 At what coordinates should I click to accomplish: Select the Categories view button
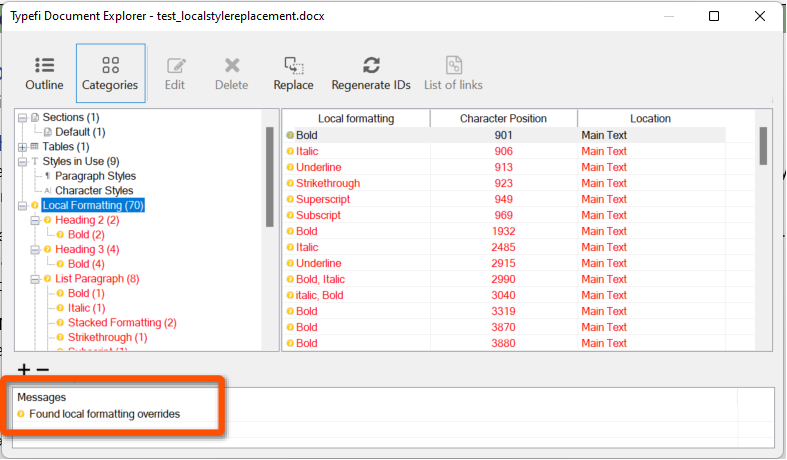pyautogui.click(x=110, y=73)
